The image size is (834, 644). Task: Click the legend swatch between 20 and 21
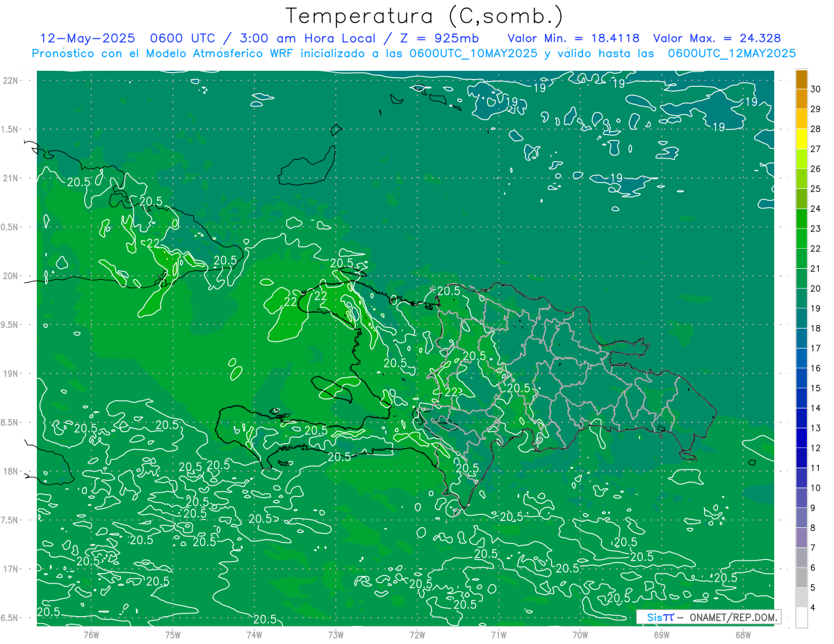coord(801,279)
